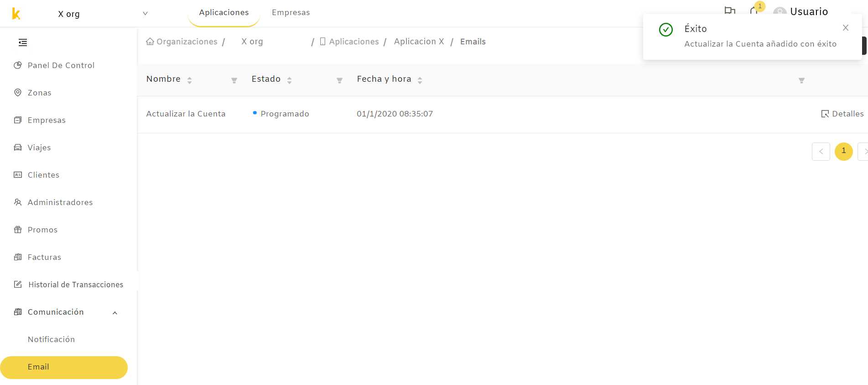Image resolution: width=868 pixels, height=385 pixels.
Task: Click the user avatar icon
Action: pos(780,11)
